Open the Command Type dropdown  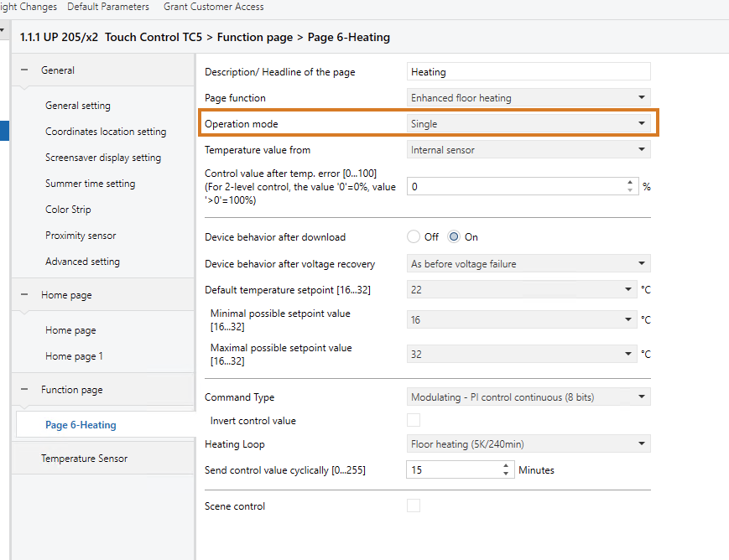[529, 397]
